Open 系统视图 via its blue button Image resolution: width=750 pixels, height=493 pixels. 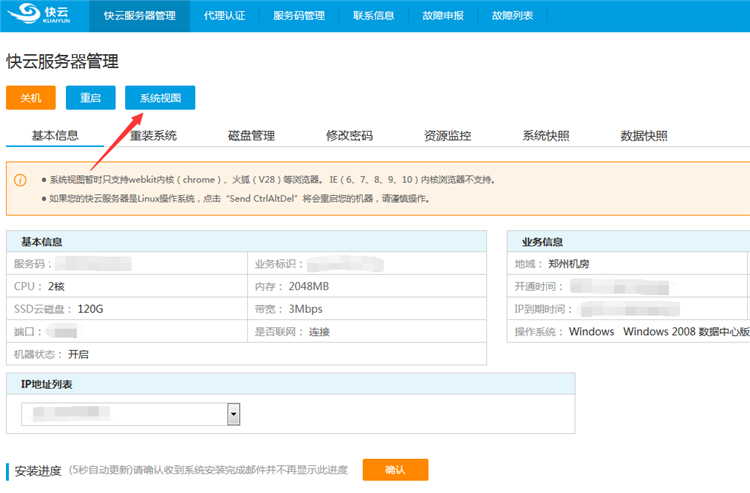[160, 98]
